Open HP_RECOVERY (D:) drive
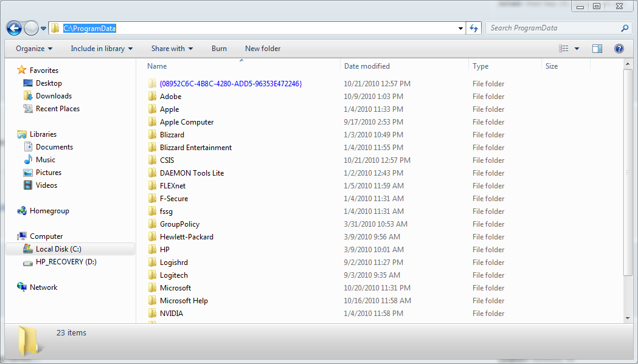 click(66, 262)
